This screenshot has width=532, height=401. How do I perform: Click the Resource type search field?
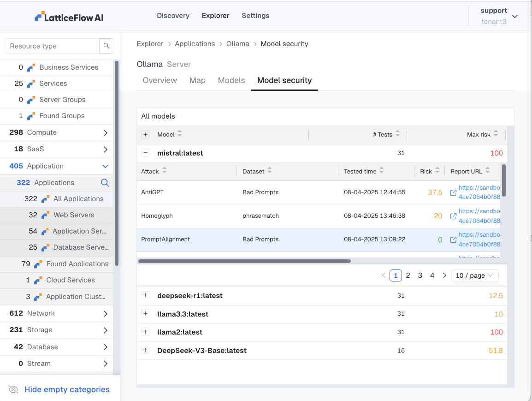[x=52, y=46]
